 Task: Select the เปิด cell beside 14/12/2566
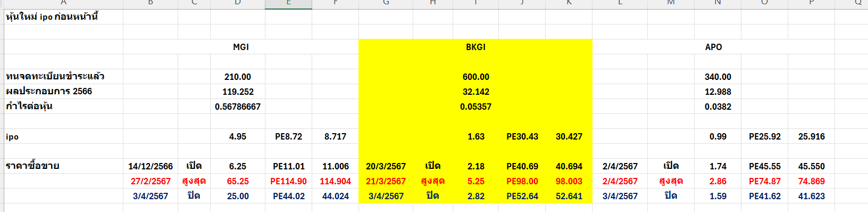click(x=194, y=166)
